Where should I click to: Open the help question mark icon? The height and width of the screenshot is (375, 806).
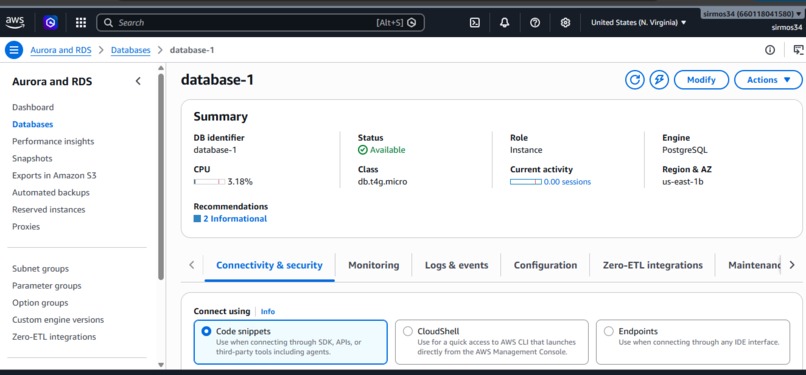click(x=535, y=23)
